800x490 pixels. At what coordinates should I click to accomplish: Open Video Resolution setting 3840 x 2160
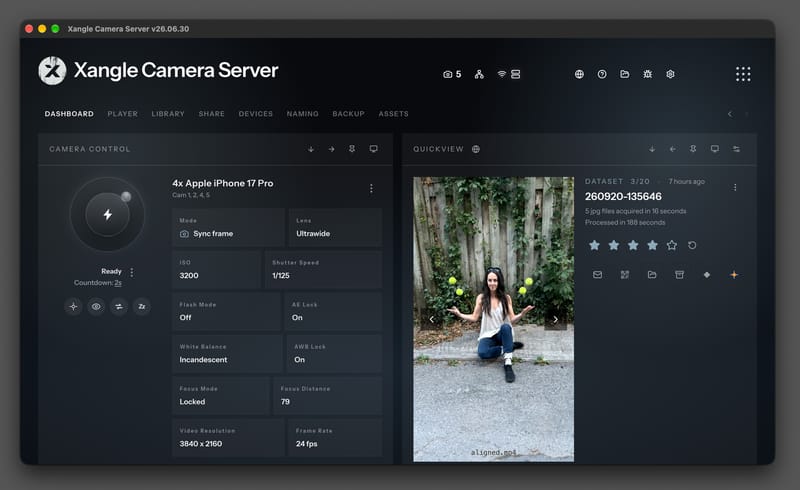(228, 437)
